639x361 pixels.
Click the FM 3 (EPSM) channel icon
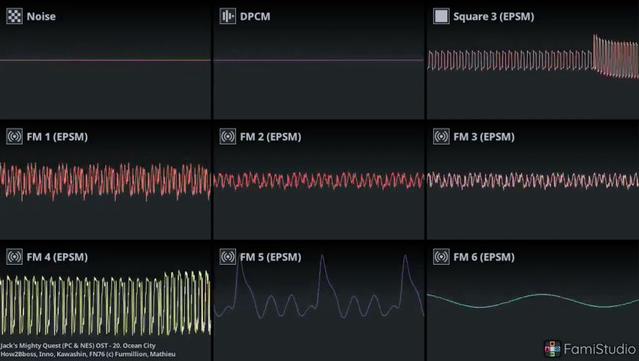click(x=441, y=136)
